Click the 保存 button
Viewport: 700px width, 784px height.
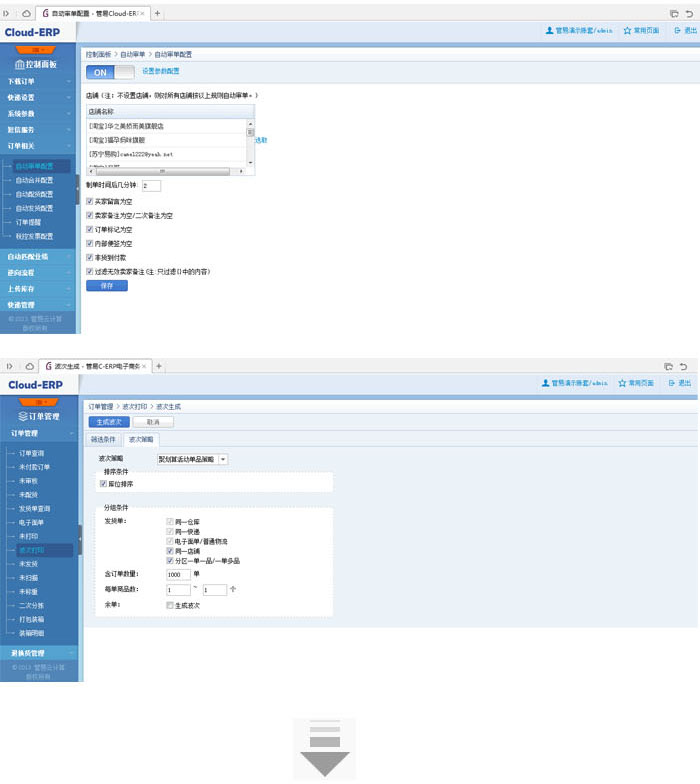[107, 286]
